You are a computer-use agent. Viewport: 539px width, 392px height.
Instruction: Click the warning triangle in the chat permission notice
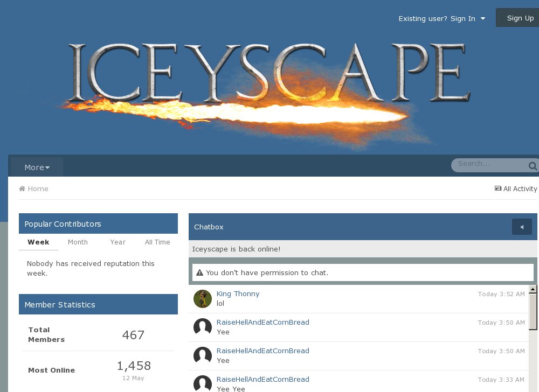[x=200, y=272]
